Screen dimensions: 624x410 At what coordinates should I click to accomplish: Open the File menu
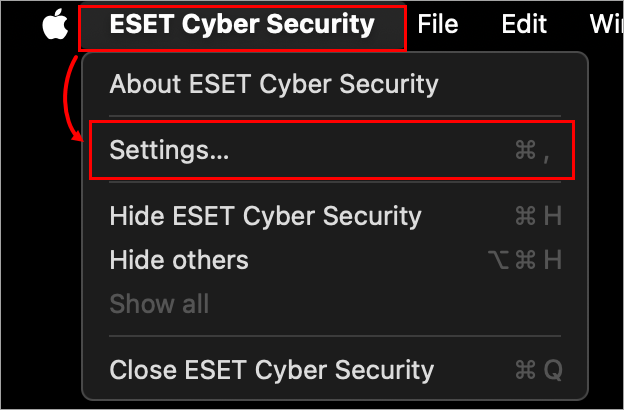click(438, 24)
